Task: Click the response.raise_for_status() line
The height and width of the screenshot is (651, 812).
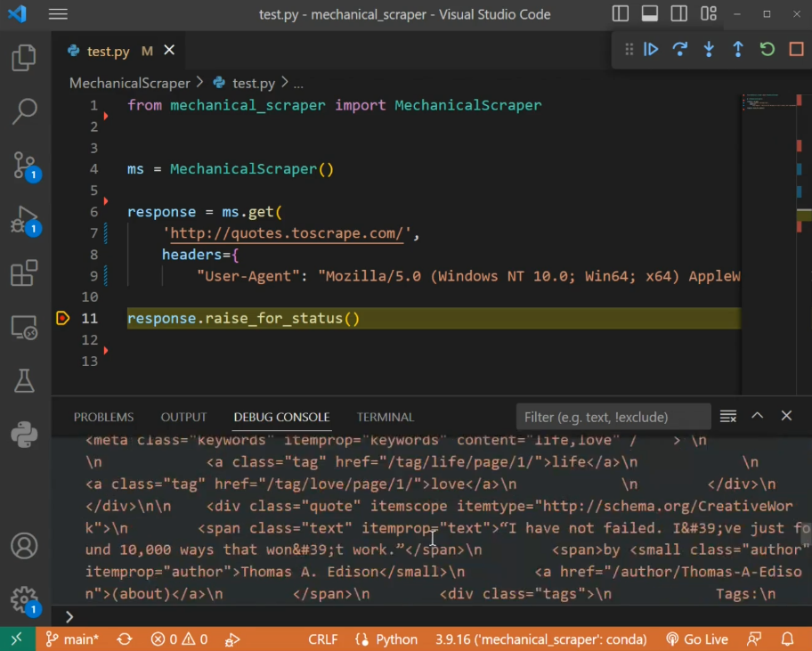Action: 243,318
